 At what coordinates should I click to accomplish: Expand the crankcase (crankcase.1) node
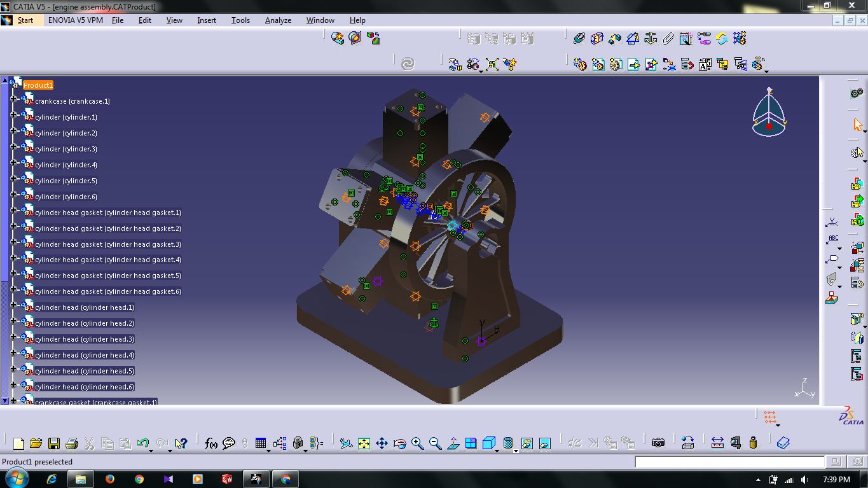pos(13,99)
